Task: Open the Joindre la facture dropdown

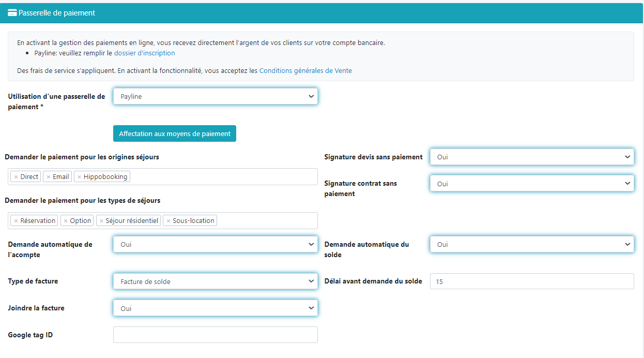Action: [x=215, y=308]
